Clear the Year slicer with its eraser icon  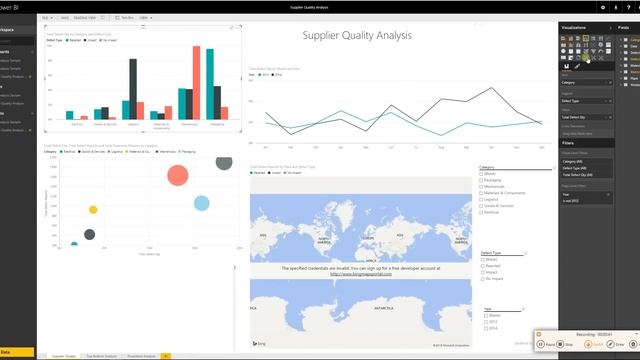pos(523,309)
